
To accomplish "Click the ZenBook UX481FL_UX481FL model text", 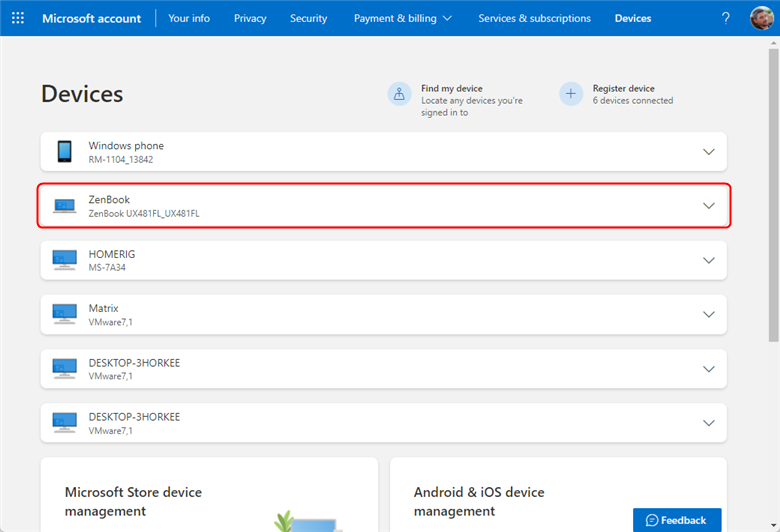I will coord(144,213).
